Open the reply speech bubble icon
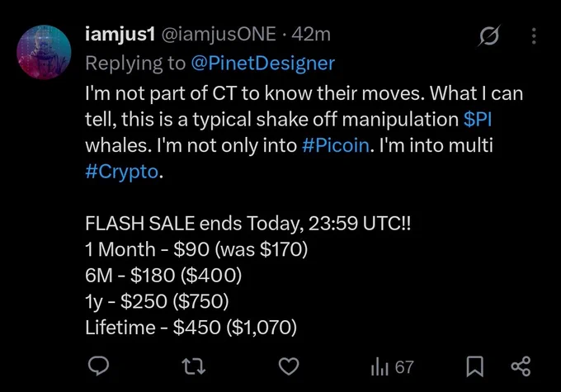The width and height of the screenshot is (561, 392). 98,366
